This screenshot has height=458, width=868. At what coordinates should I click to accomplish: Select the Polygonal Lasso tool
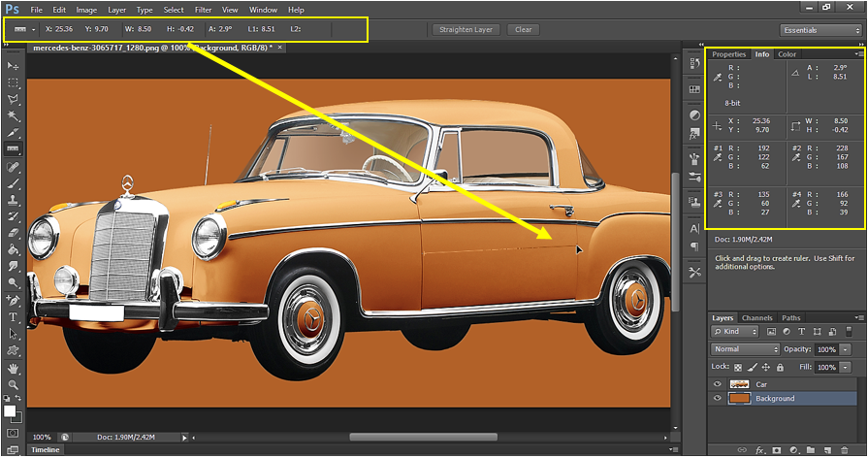click(x=14, y=100)
